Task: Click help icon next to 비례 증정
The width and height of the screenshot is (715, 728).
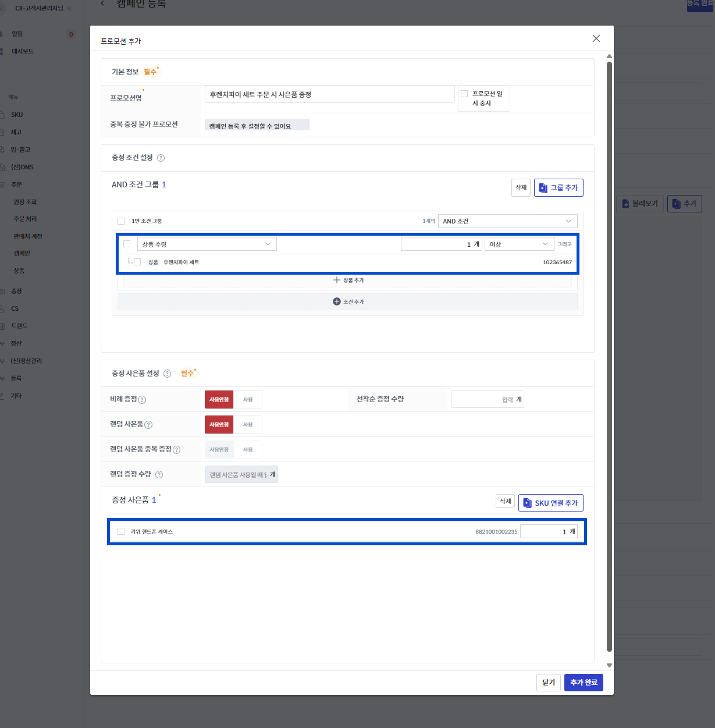Action: coord(143,400)
